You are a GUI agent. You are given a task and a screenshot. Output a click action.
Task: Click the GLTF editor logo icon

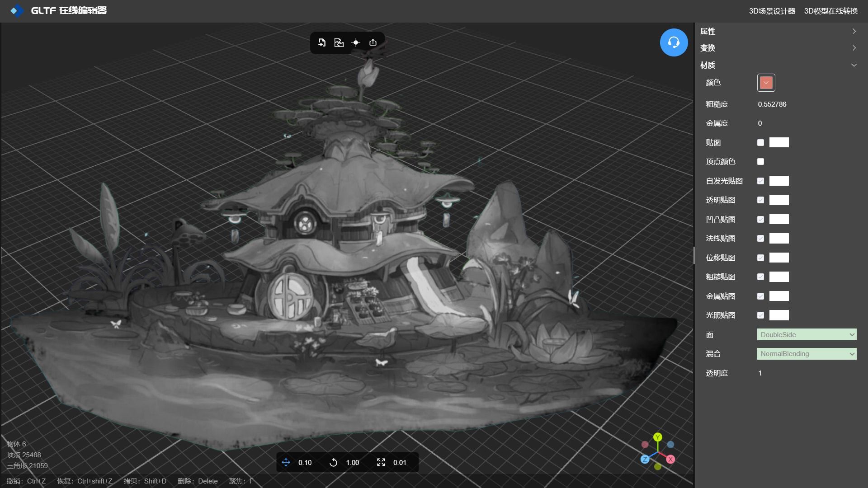pos(17,10)
